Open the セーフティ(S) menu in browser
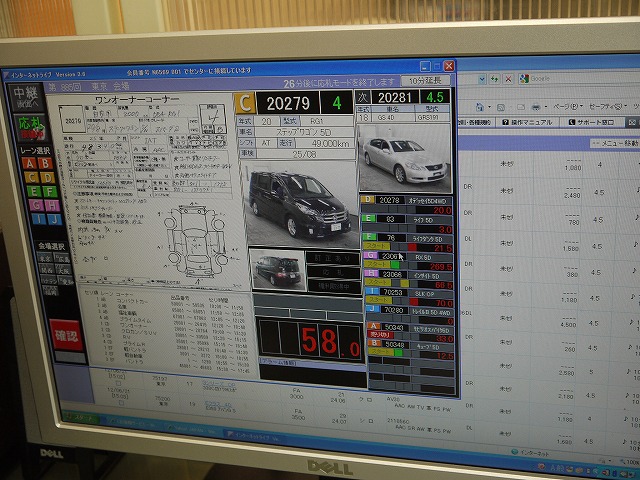640x480 pixels. click(607, 107)
